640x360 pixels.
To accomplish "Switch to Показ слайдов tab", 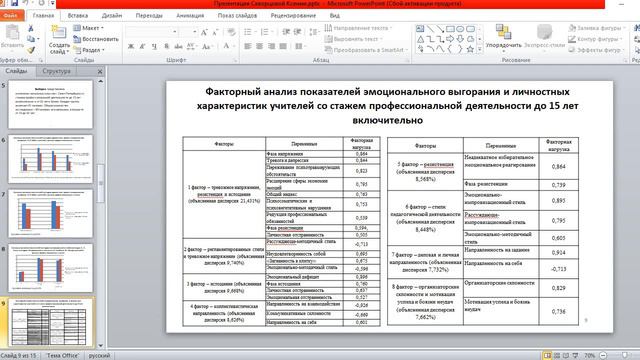I will tap(237, 16).
